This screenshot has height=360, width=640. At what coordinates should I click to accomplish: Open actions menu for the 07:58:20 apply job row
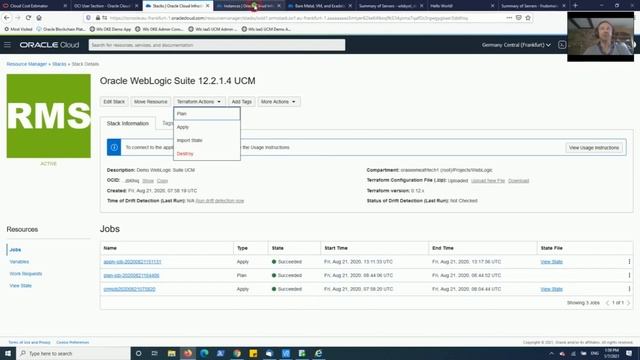(629, 289)
